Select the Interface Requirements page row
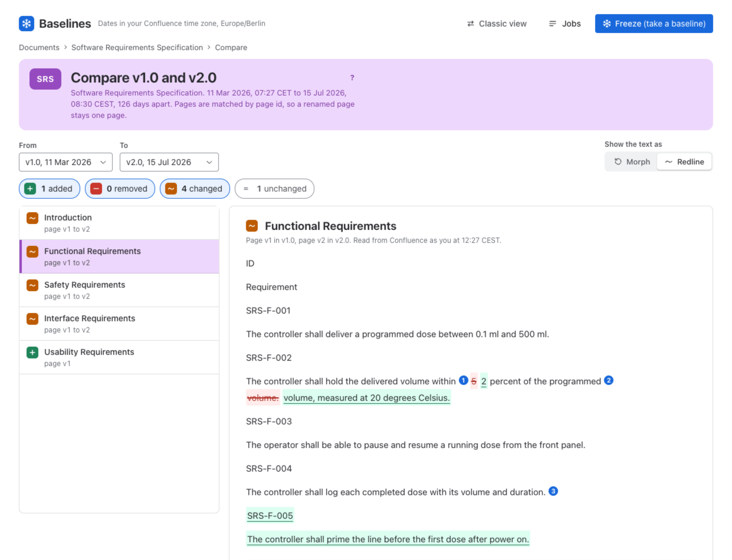The image size is (732, 560). [x=119, y=324]
